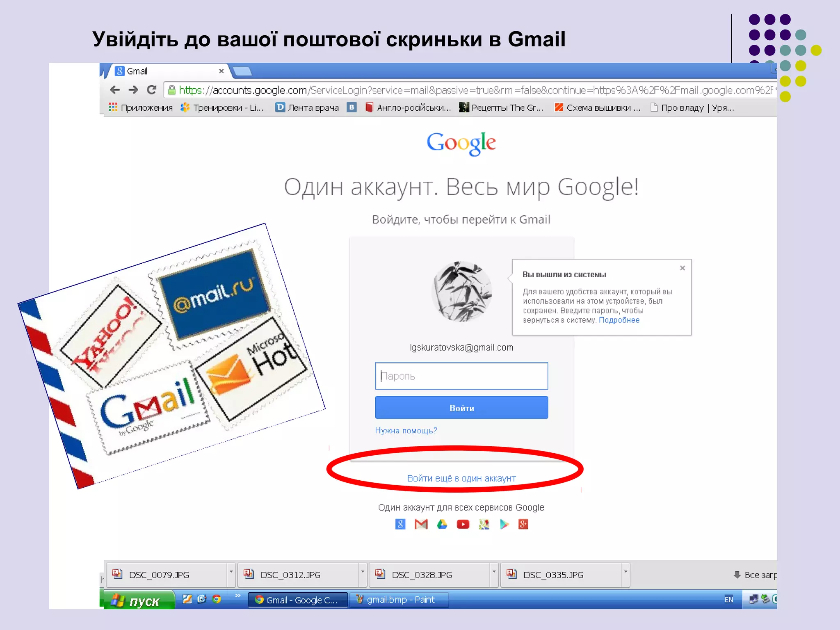Open the Google Play service icon

[x=504, y=524]
